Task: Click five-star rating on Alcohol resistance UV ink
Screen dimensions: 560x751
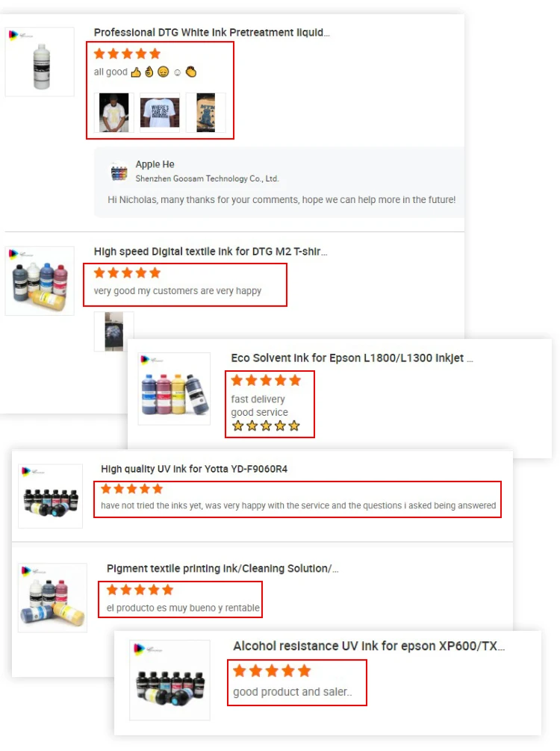Action: pos(272,671)
